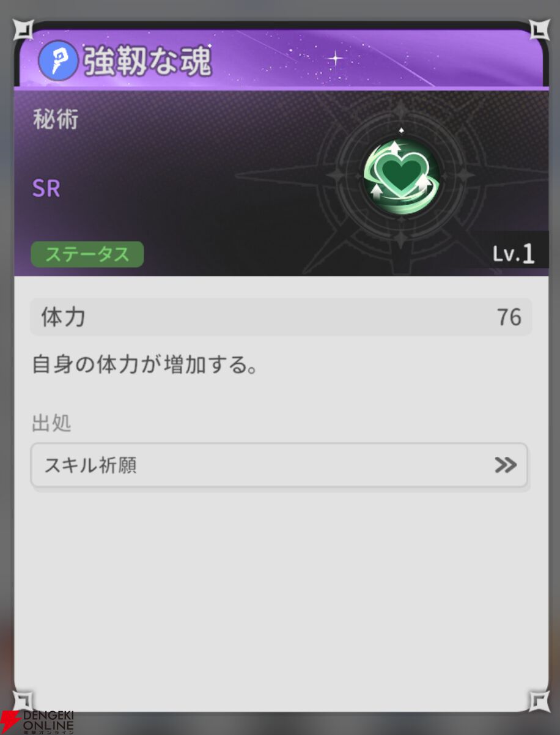Open the スキル祈願 source entry
The width and height of the screenshot is (560, 735).
(x=279, y=465)
